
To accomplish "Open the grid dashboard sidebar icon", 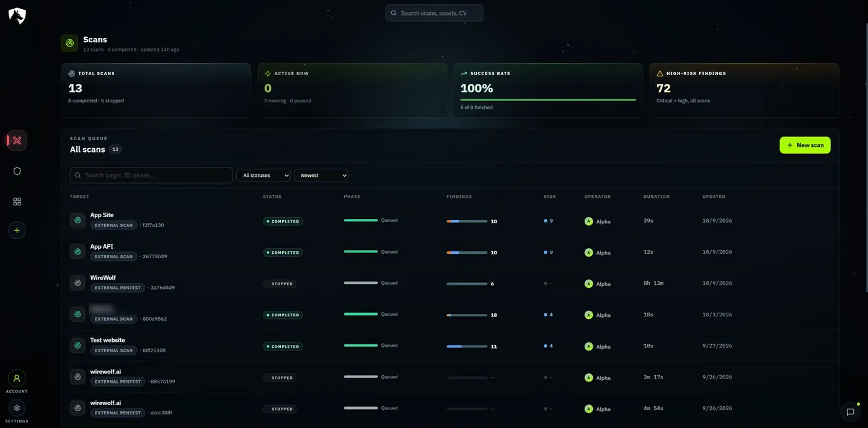I will click(17, 202).
